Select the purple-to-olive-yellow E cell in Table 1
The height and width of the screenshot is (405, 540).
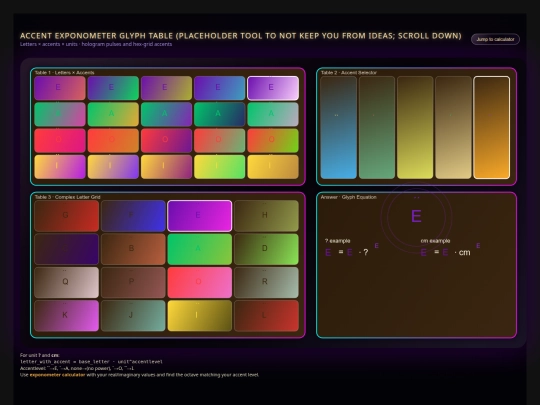click(166, 88)
